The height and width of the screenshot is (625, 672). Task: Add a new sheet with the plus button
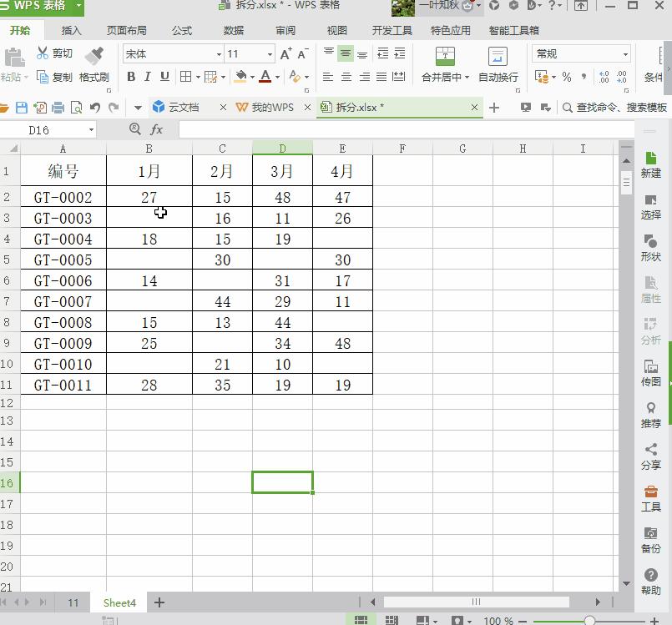[159, 602]
